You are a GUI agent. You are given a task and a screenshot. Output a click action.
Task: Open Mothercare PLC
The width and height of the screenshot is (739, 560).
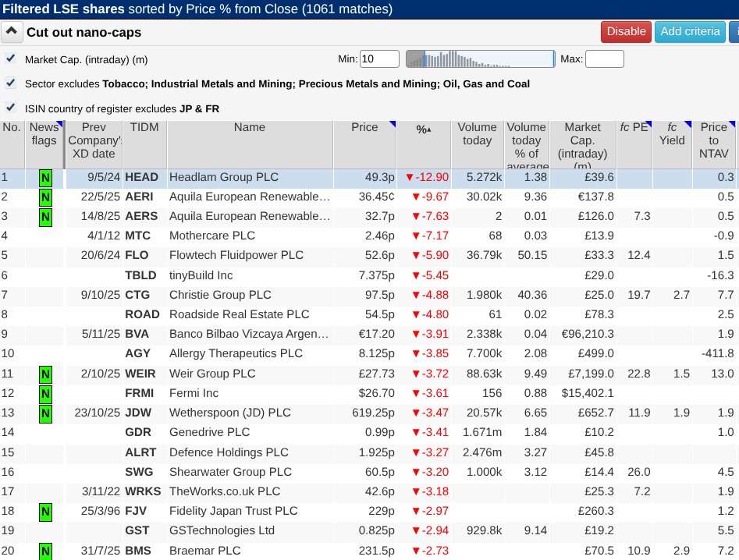(x=212, y=236)
